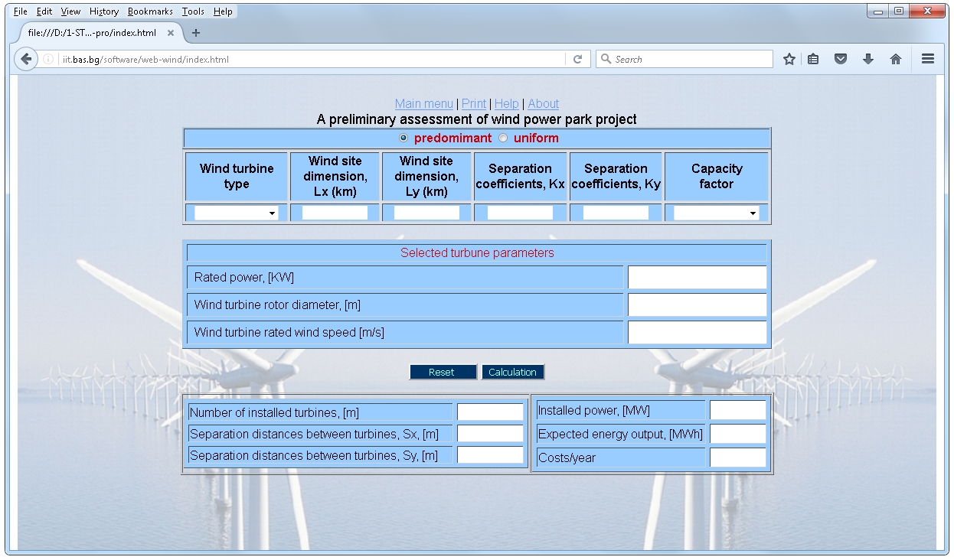The width and height of the screenshot is (954, 560).
Task: Click the Reset button
Action: point(443,372)
